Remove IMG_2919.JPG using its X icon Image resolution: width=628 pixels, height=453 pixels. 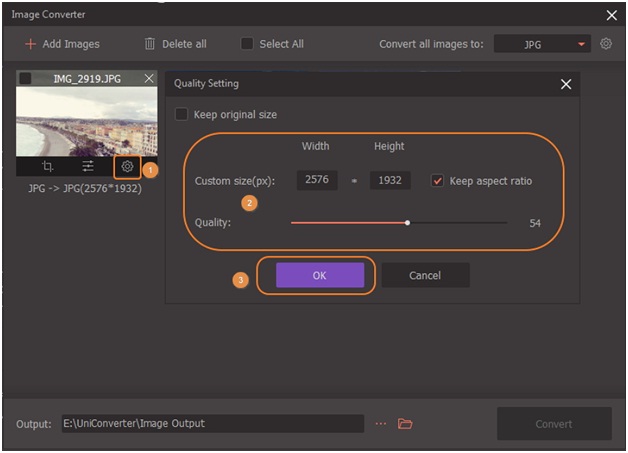tap(149, 78)
